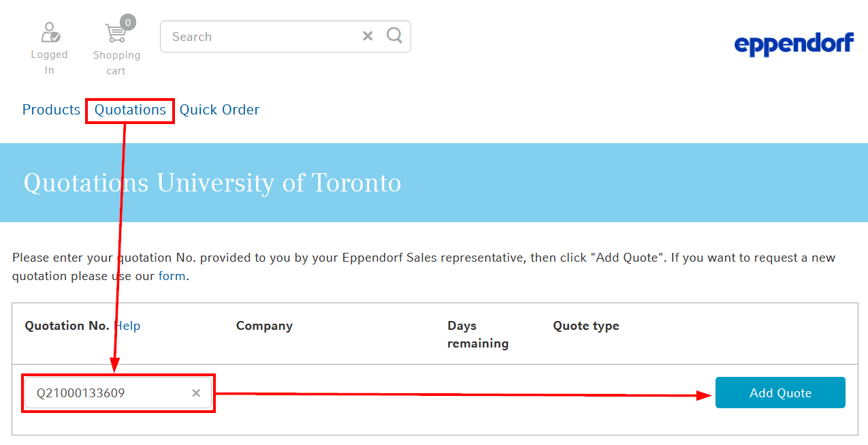Open the Products menu
Viewport: 868px width, 445px height.
[x=51, y=110]
